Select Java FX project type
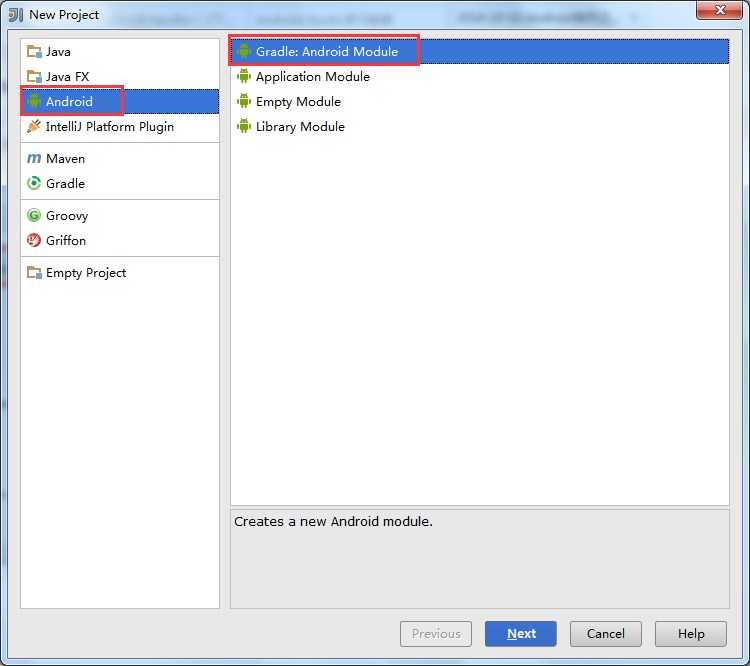Viewport: 750px width, 666px height. [x=120, y=76]
